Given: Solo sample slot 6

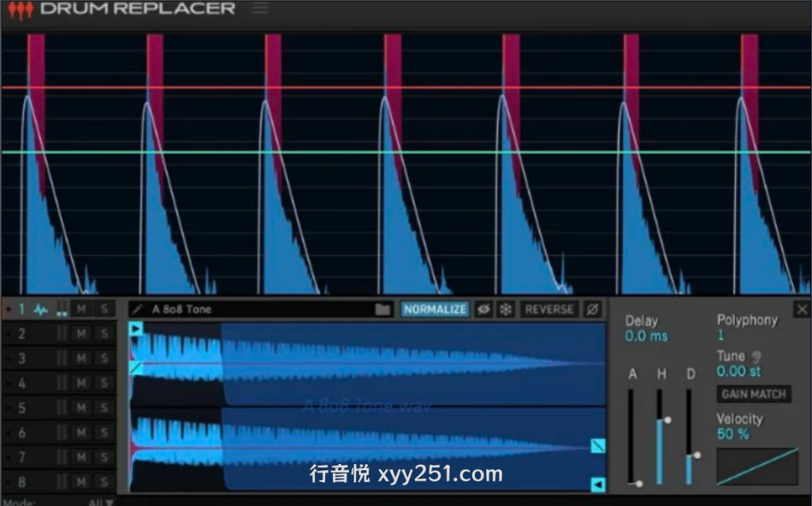Looking at the screenshot, I should click(x=104, y=433).
